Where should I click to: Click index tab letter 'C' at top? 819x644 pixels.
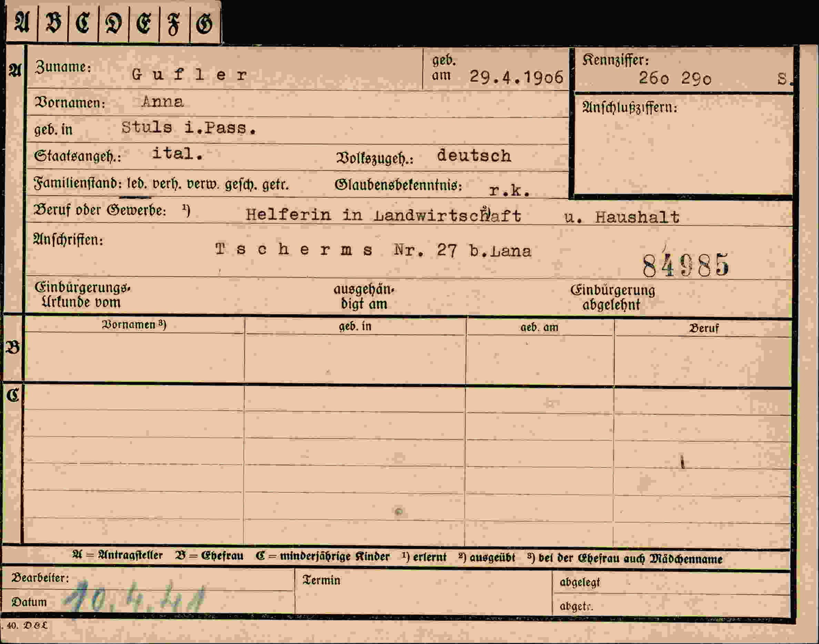click(x=83, y=22)
